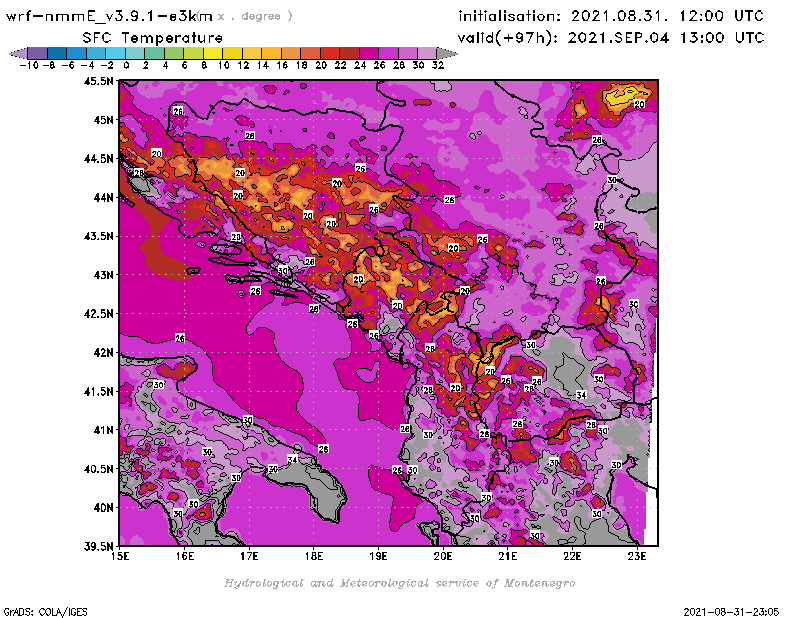The height and width of the screenshot is (618, 800).
Task: Click the '16E' longitude label
Action: tap(185, 556)
